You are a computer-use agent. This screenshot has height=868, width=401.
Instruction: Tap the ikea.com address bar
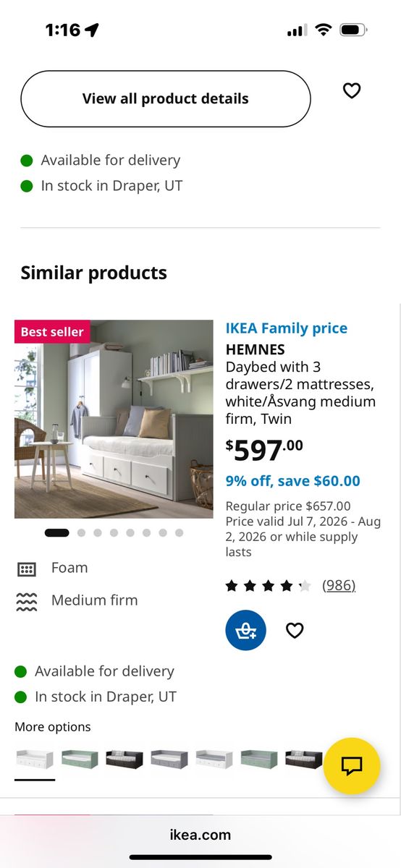point(200,835)
